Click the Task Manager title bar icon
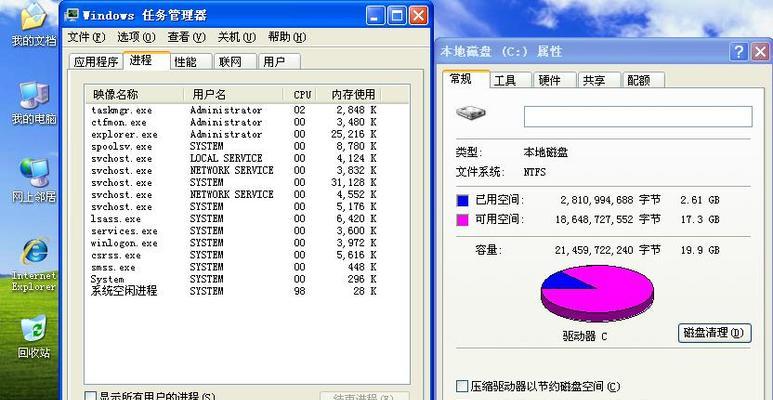The height and width of the screenshot is (400, 773). pyautogui.click(x=72, y=15)
